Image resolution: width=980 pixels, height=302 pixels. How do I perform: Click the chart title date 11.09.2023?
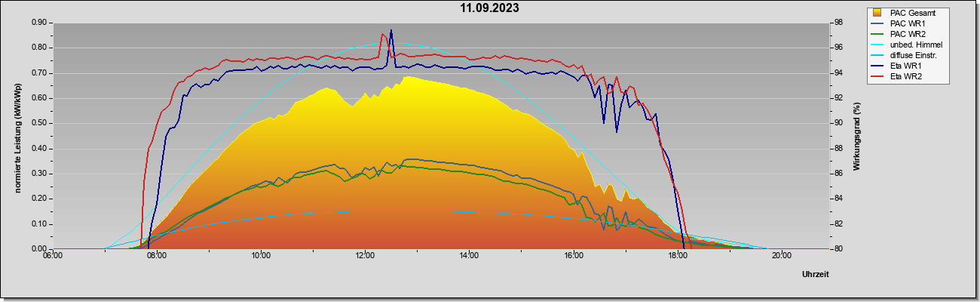(490, 8)
